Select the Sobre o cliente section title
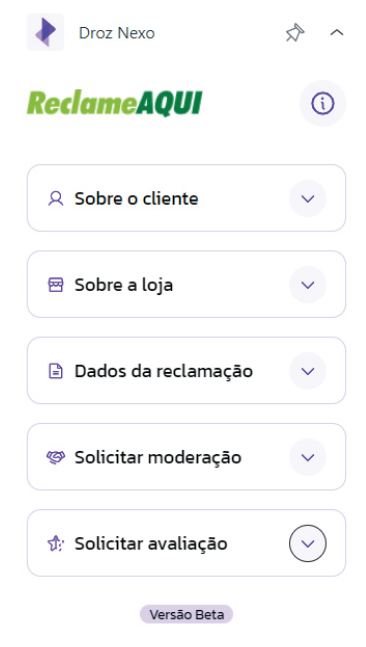The width and height of the screenshot is (366, 647). 136,198
